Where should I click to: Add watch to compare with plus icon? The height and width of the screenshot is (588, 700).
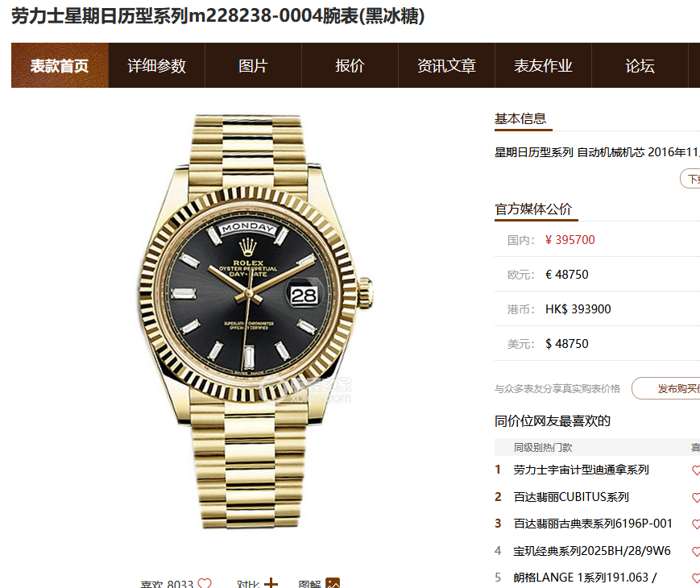271,583
